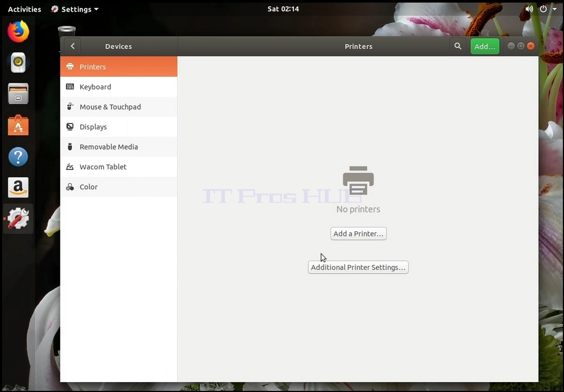Open Help question mark icon in dock
564x392 pixels.
pos(18,156)
